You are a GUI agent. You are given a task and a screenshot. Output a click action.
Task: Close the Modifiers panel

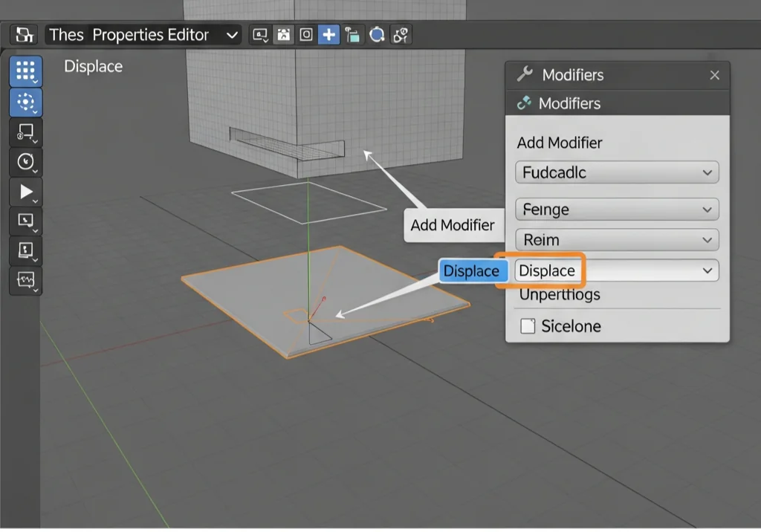coord(714,75)
